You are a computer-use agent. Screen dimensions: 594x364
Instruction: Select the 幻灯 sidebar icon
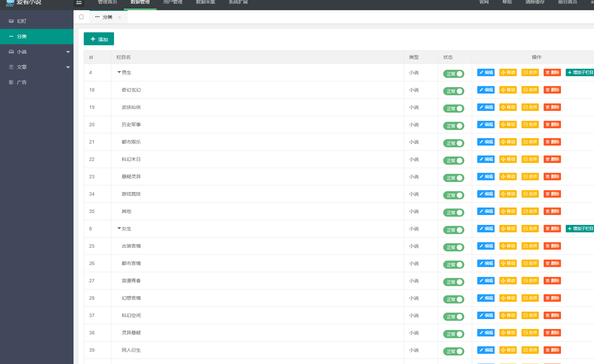[12, 21]
